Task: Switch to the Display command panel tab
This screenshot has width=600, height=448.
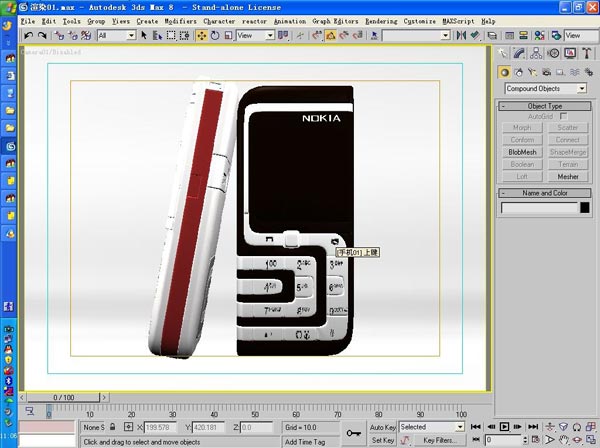Action: click(570, 53)
